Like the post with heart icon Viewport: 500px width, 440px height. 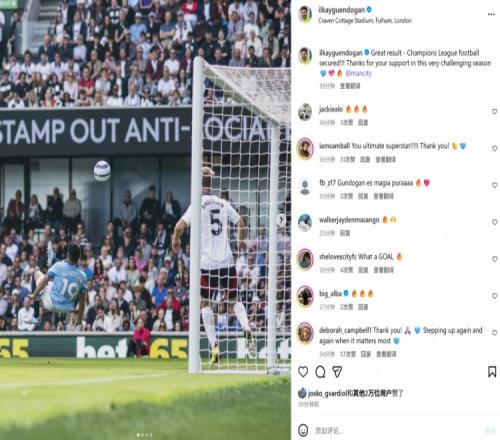pyautogui.click(x=303, y=372)
